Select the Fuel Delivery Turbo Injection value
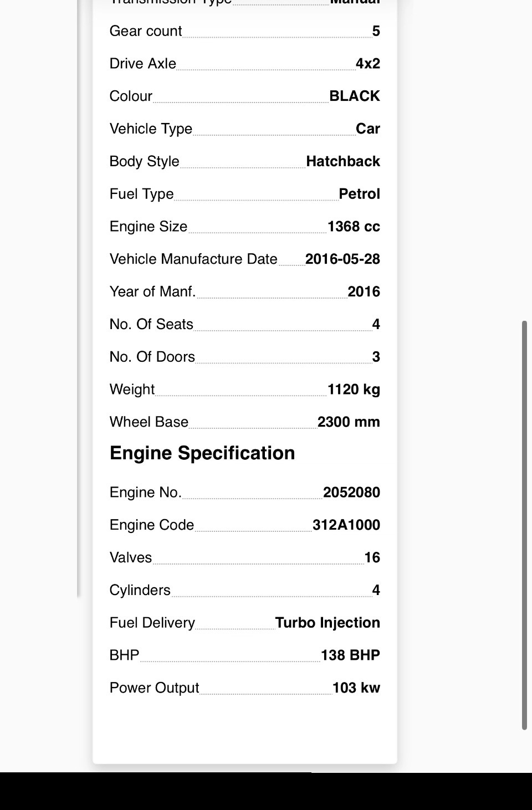 pyautogui.click(x=328, y=623)
